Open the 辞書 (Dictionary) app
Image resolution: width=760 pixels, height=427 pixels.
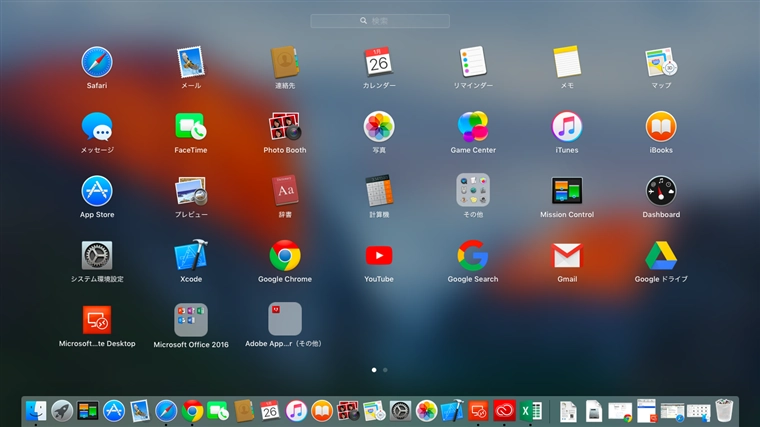(x=285, y=191)
